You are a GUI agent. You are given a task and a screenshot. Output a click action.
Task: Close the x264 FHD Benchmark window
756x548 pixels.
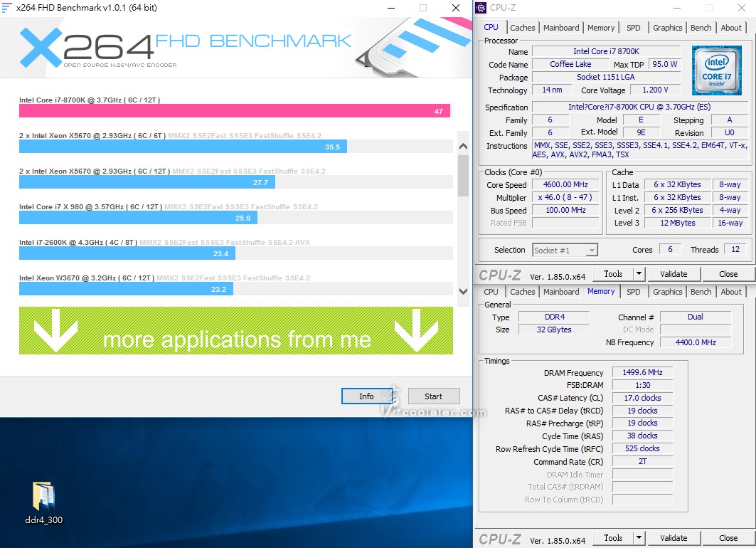pos(456,8)
